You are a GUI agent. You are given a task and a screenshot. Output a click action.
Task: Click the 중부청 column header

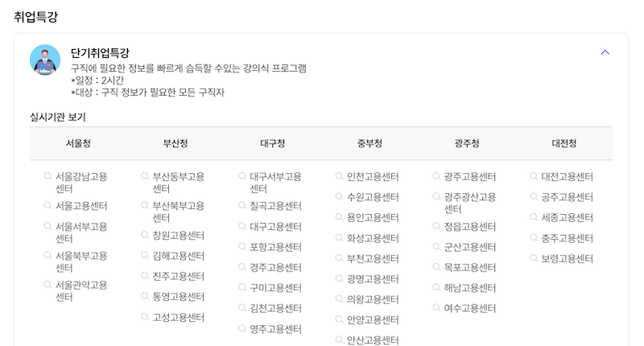click(x=369, y=144)
